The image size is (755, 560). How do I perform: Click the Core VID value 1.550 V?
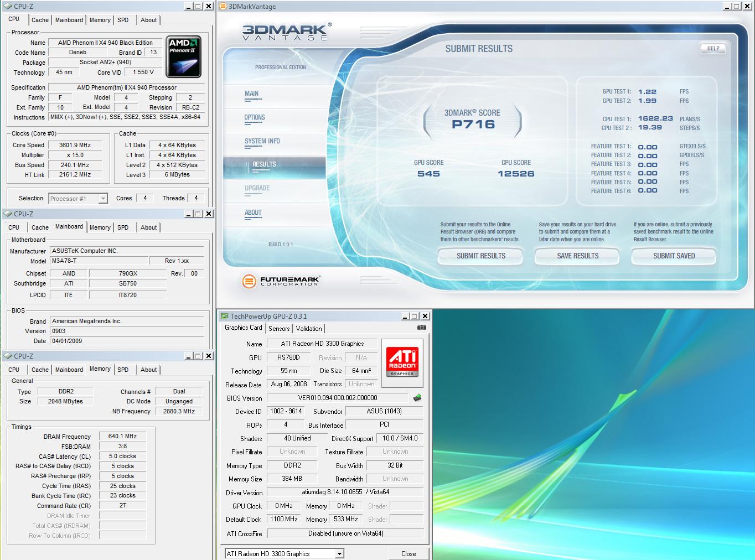pos(144,72)
